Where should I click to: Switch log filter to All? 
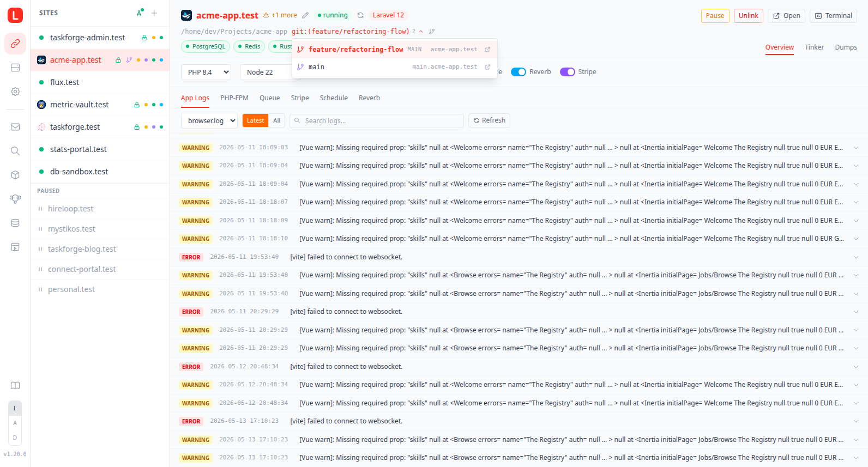277,120
